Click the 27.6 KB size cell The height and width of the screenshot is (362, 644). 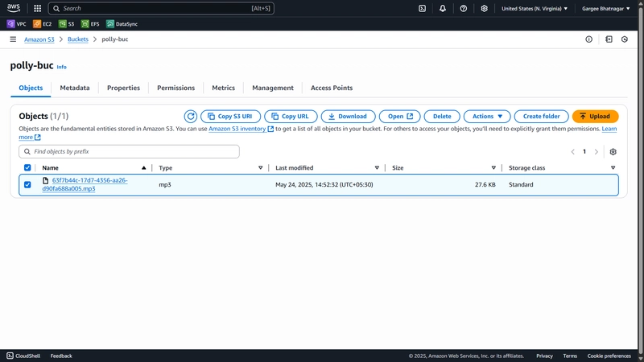[x=485, y=185]
